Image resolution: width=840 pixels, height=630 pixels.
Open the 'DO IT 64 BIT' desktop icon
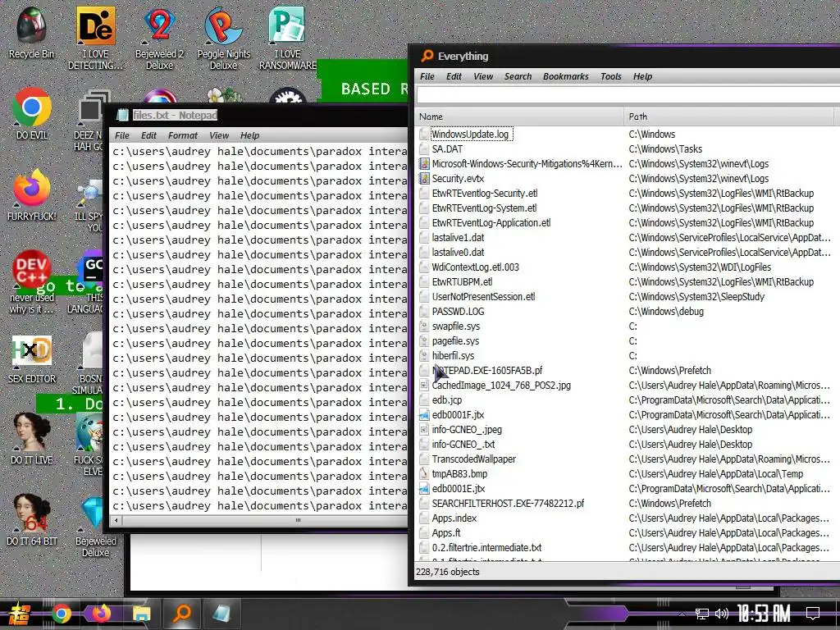32,520
